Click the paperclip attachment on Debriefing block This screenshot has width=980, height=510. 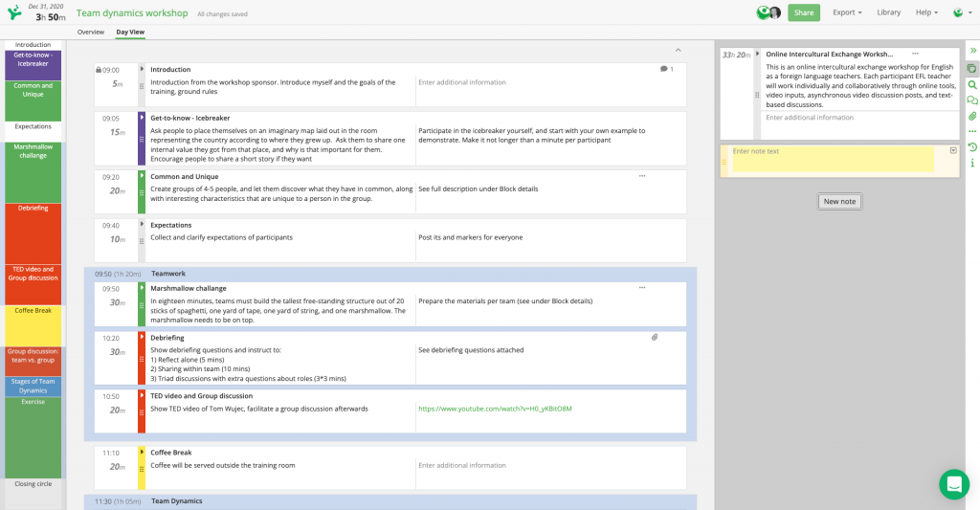click(x=655, y=337)
